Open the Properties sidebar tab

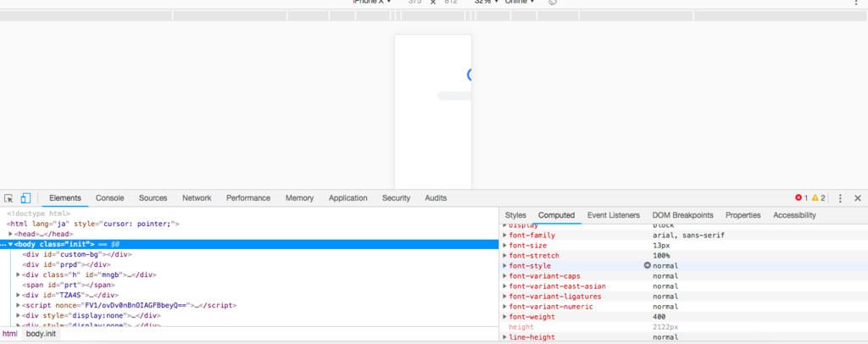click(x=743, y=215)
